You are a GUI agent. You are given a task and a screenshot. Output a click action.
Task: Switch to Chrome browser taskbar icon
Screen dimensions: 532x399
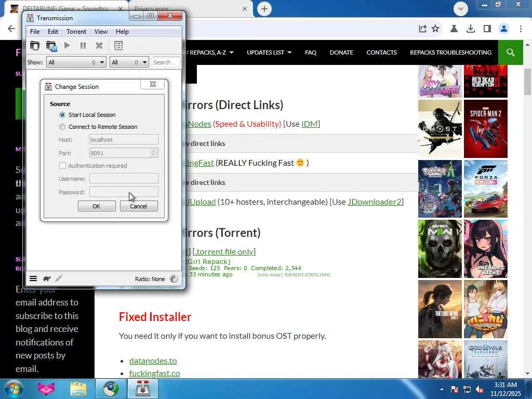111,389
